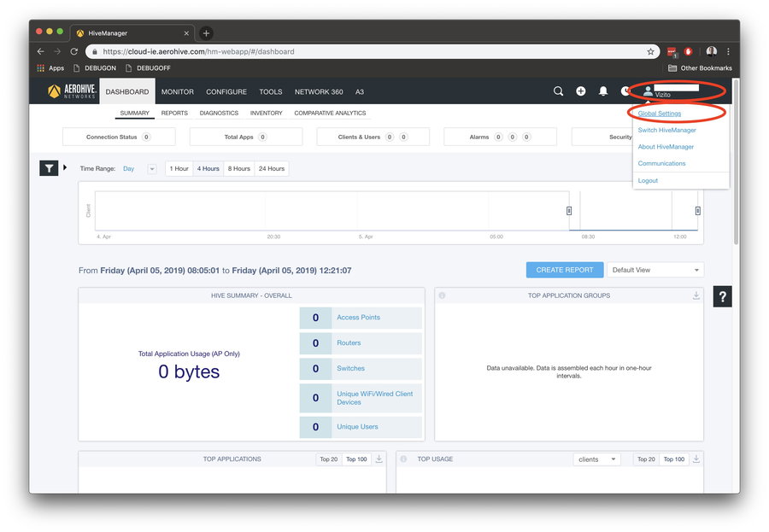Select the 24 Hours time range
The width and height of the screenshot is (769, 532).
click(x=271, y=169)
